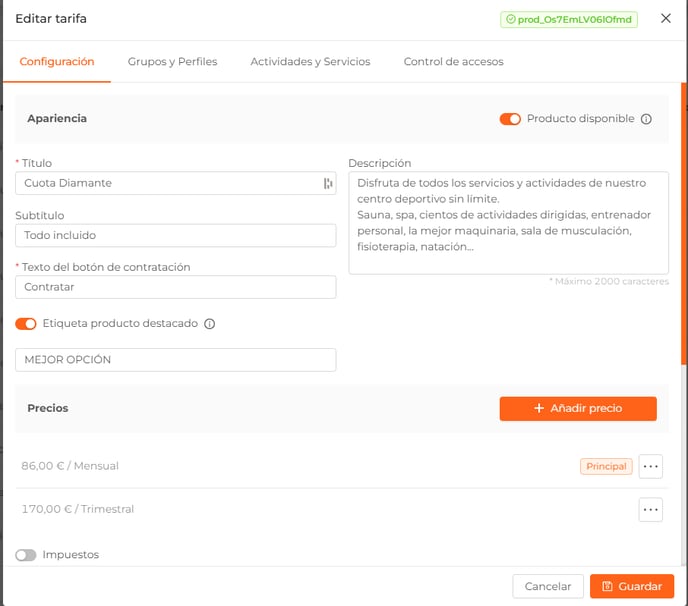Open the Actividades y Servicios tab
This screenshot has height=606, width=688.
coord(310,61)
